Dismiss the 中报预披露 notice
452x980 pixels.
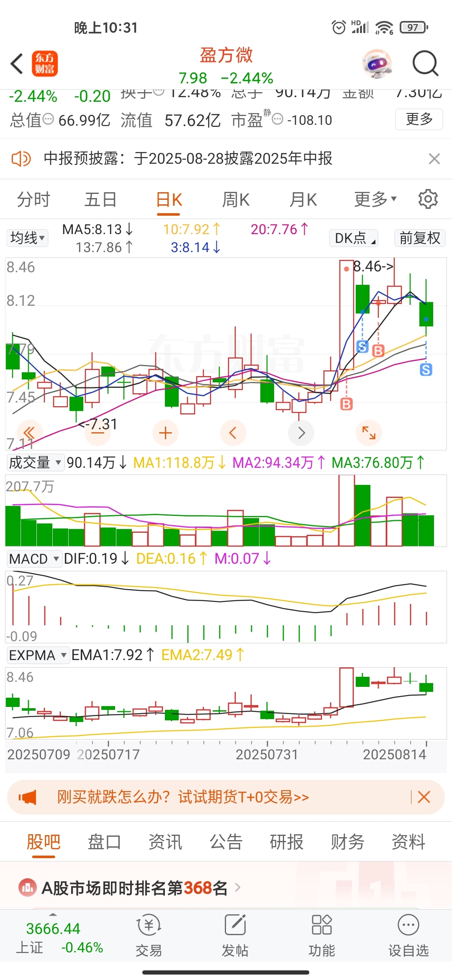(434, 159)
